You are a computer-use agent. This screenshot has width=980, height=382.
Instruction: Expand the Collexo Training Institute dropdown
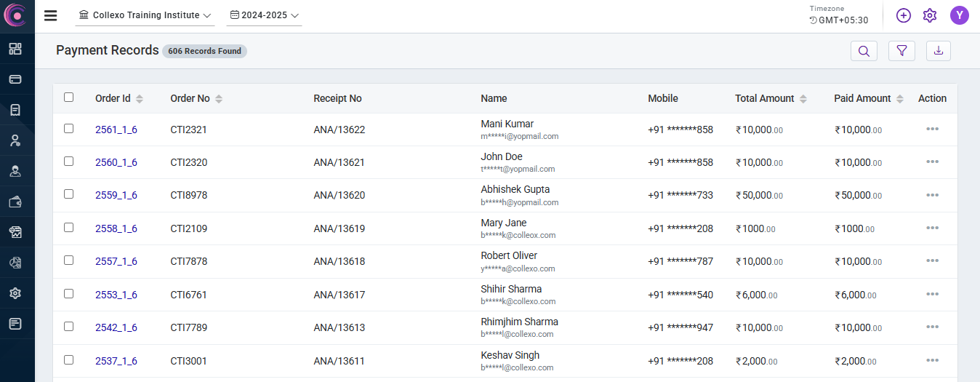[145, 15]
